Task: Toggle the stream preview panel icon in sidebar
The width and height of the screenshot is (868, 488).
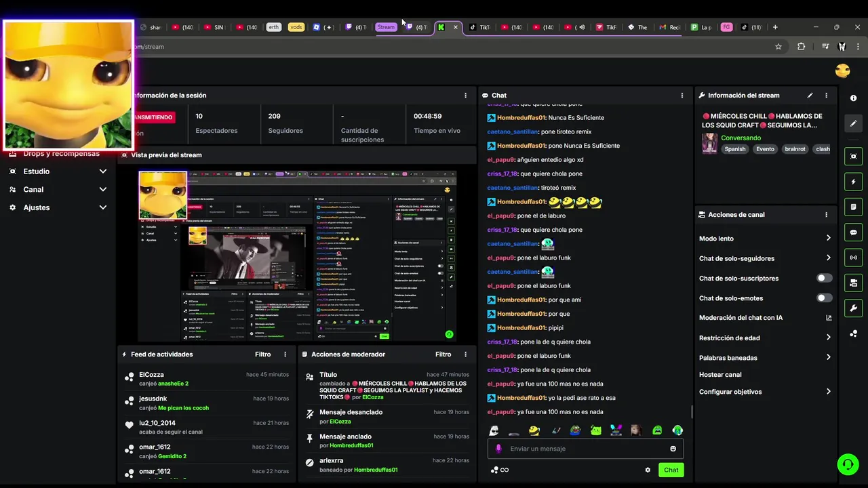Action: 853,156
